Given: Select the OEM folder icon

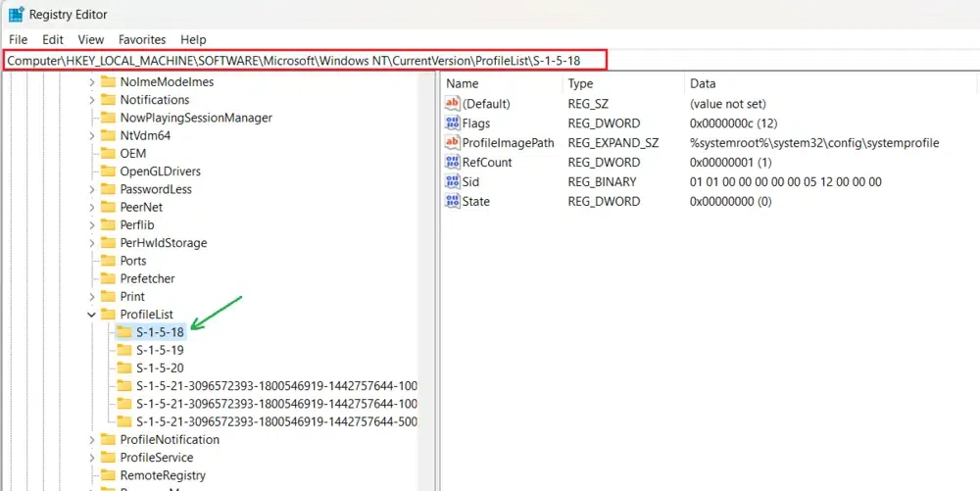Looking at the screenshot, I should tap(108, 153).
